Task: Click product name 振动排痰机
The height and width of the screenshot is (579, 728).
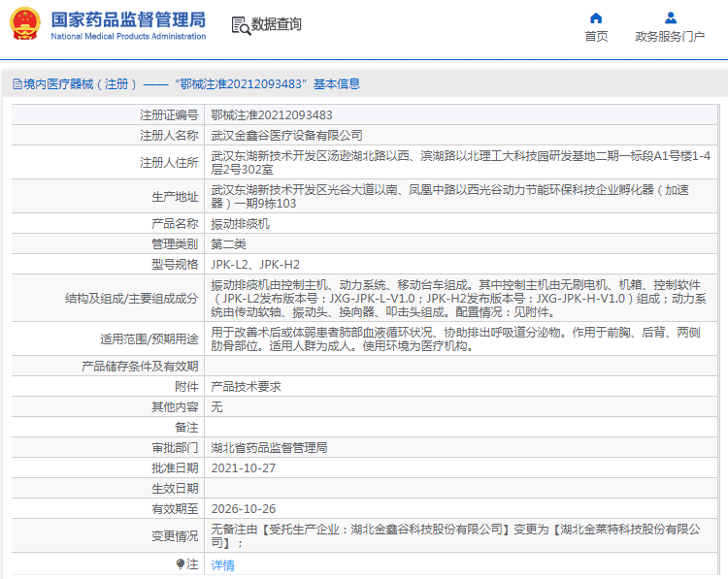Action: (240, 224)
